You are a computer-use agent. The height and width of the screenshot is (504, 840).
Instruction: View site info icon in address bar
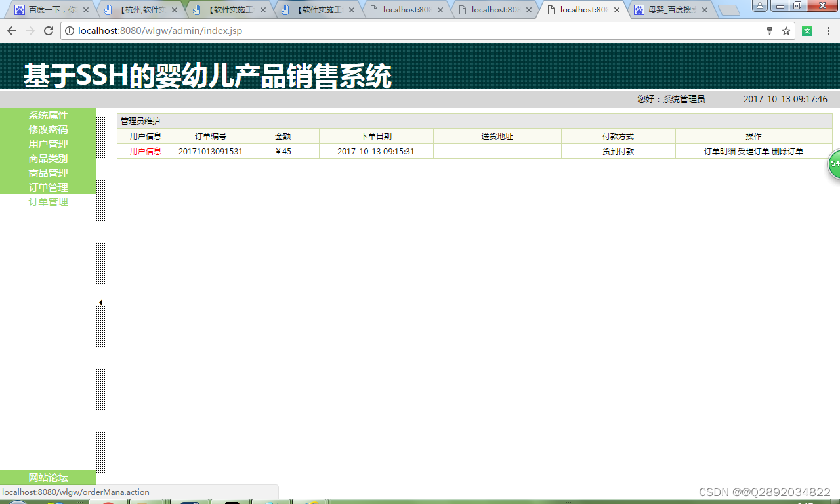click(x=68, y=31)
